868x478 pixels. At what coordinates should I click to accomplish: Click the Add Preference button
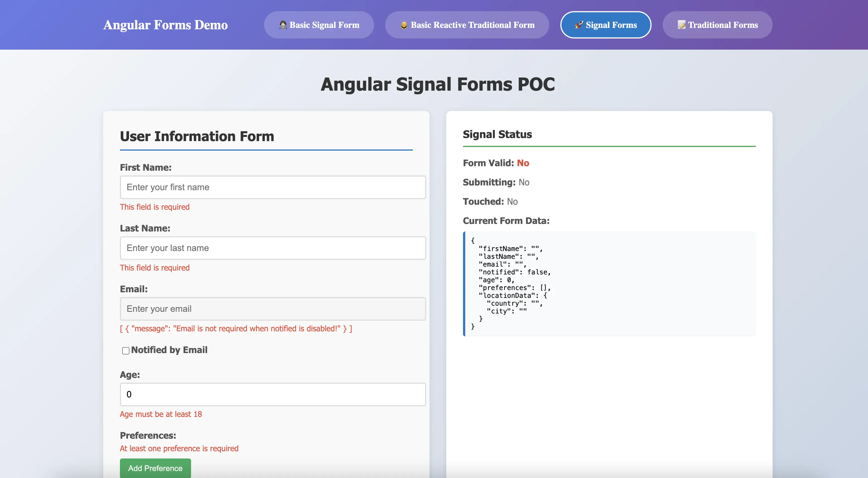[x=155, y=468]
